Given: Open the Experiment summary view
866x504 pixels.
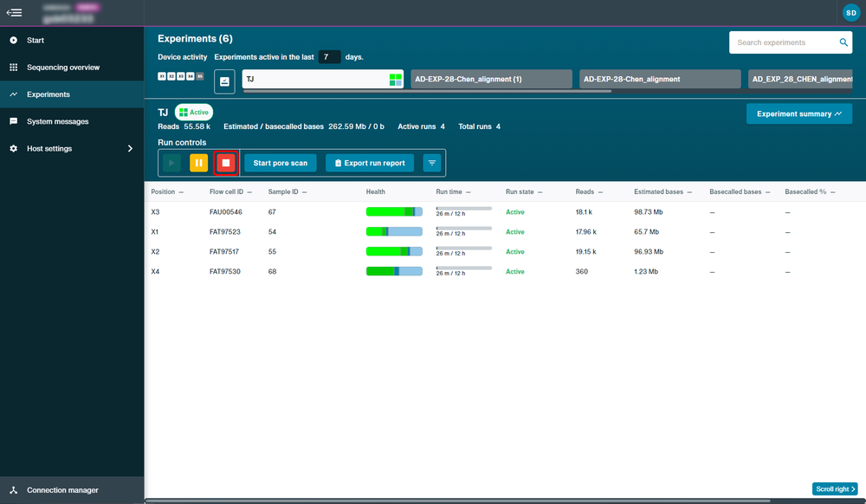Looking at the screenshot, I should pyautogui.click(x=798, y=113).
